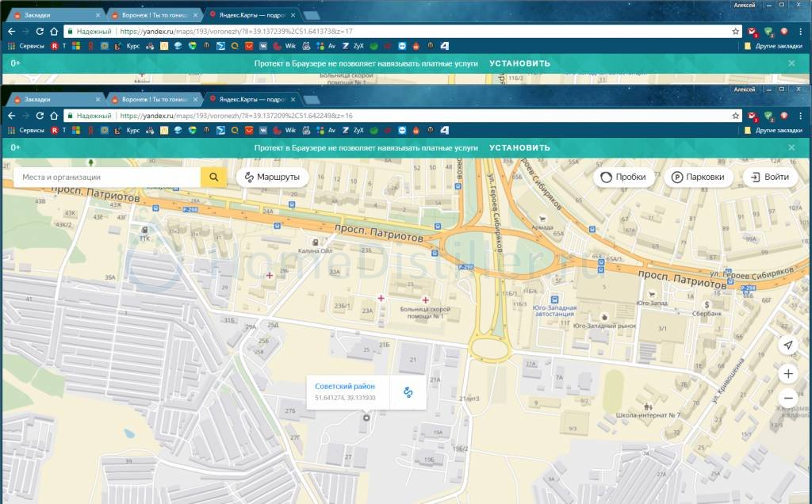The height and width of the screenshot is (504, 812).
Task: Open the Курс bookmark in the lower window
Action: pyautogui.click(x=128, y=131)
